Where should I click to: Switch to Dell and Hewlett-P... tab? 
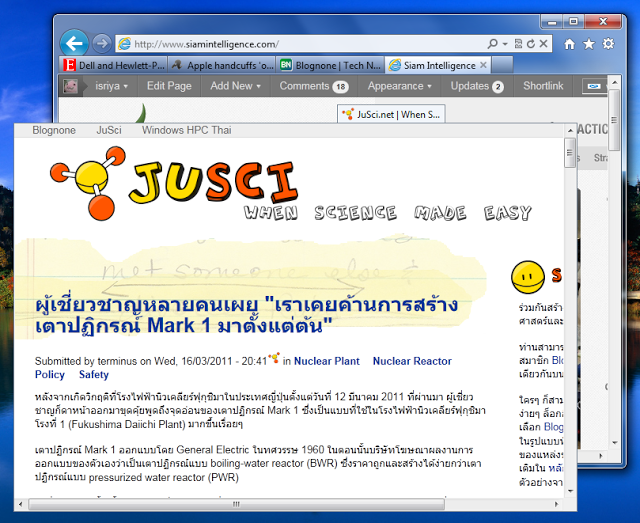(113, 65)
